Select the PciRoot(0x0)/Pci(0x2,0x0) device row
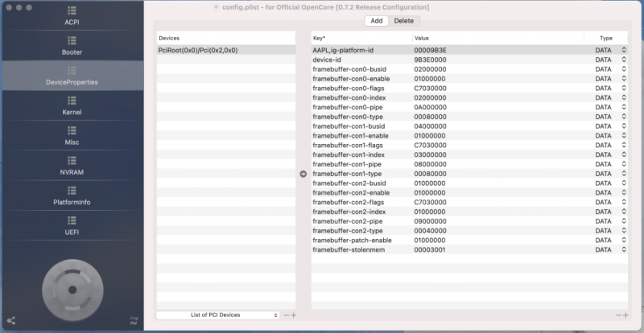This screenshot has width=644, height=333. [x=226, y=50]
